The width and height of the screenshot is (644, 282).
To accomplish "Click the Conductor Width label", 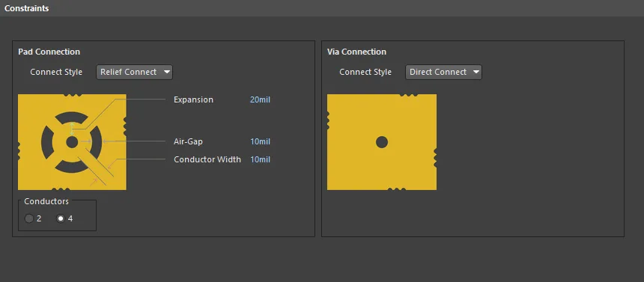I will (207, 159).
